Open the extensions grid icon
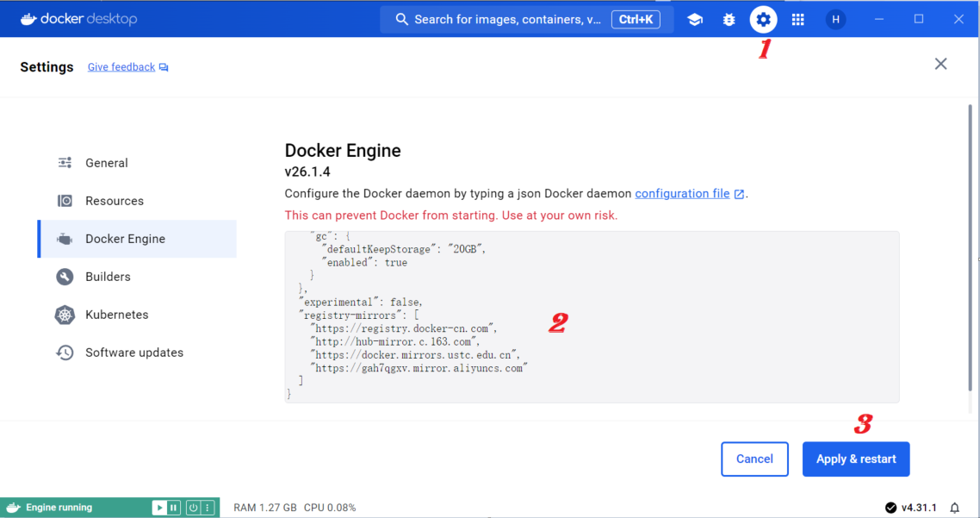The height and width of the screenshot is (518, 980). click(x=797, y=20)
